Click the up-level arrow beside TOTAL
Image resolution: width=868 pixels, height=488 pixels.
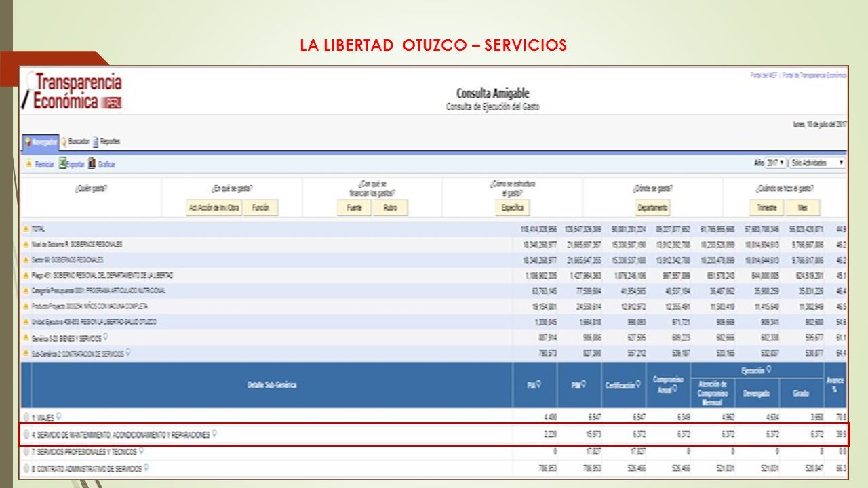[x=27, y=229]
